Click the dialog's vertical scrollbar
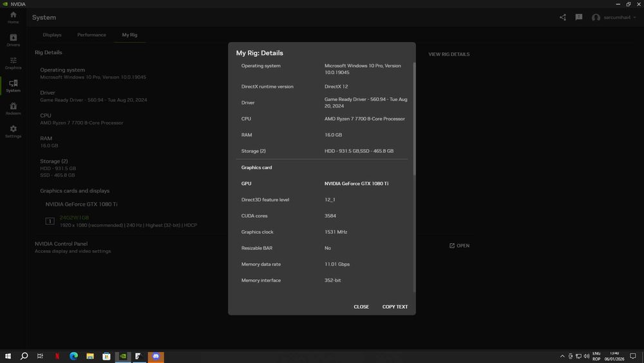 414,119
